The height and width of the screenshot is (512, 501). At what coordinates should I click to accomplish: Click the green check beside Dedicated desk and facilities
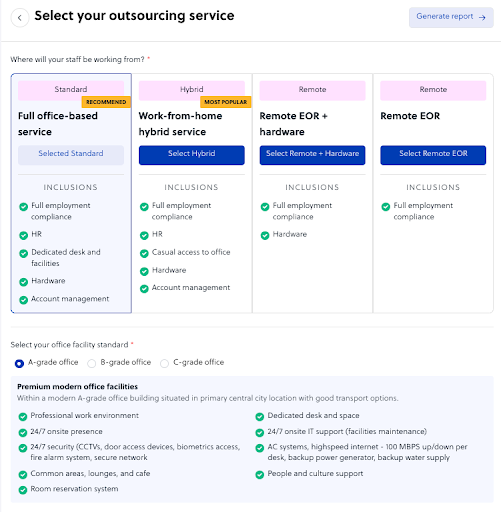[x=23, y=254]
